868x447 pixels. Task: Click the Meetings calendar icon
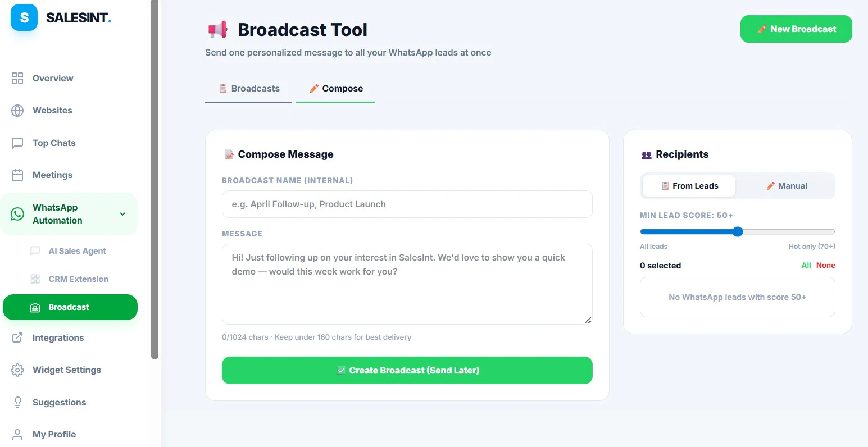coord(17,175)
